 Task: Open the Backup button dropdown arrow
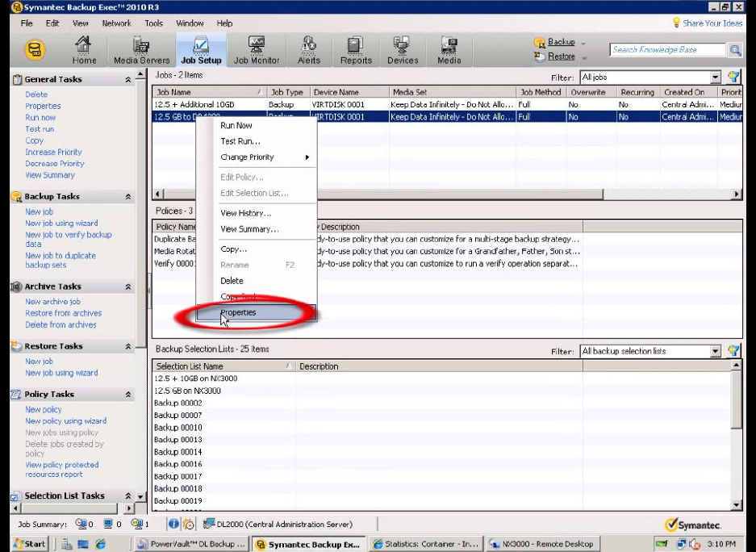[583, 43]
